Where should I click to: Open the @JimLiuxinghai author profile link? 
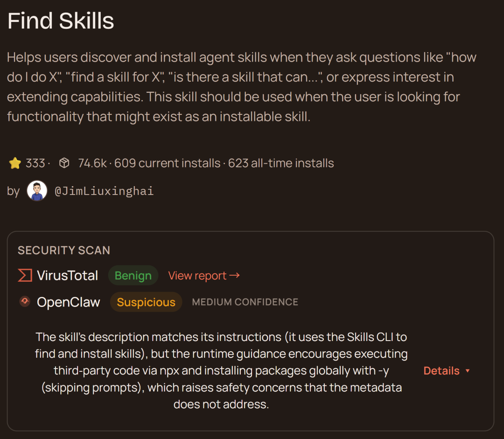click(104, 191)
